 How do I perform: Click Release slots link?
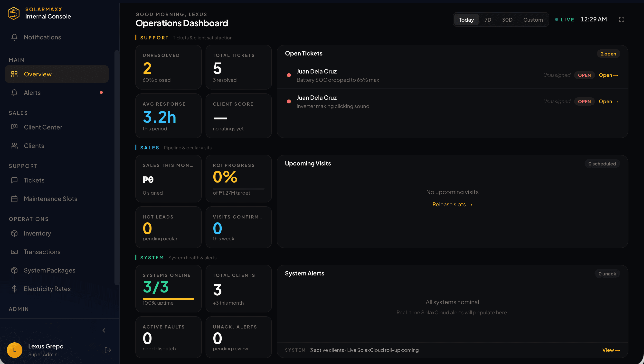point(452,204)
